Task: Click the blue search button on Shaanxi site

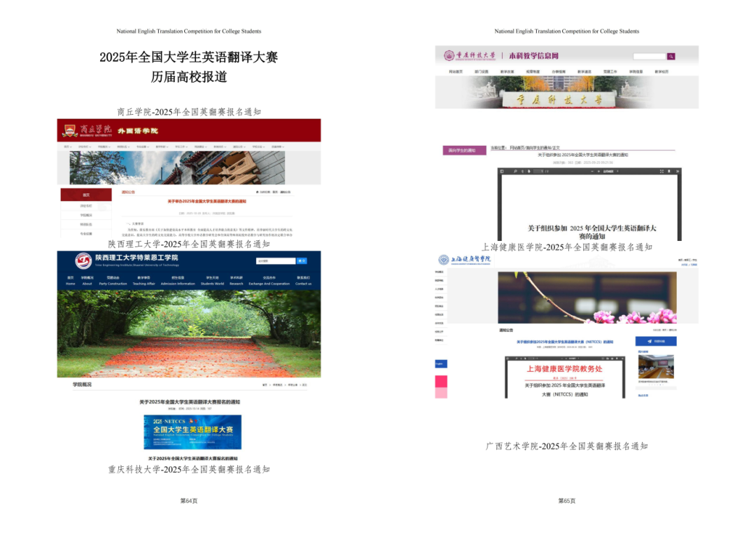Action: coord(302,260)
